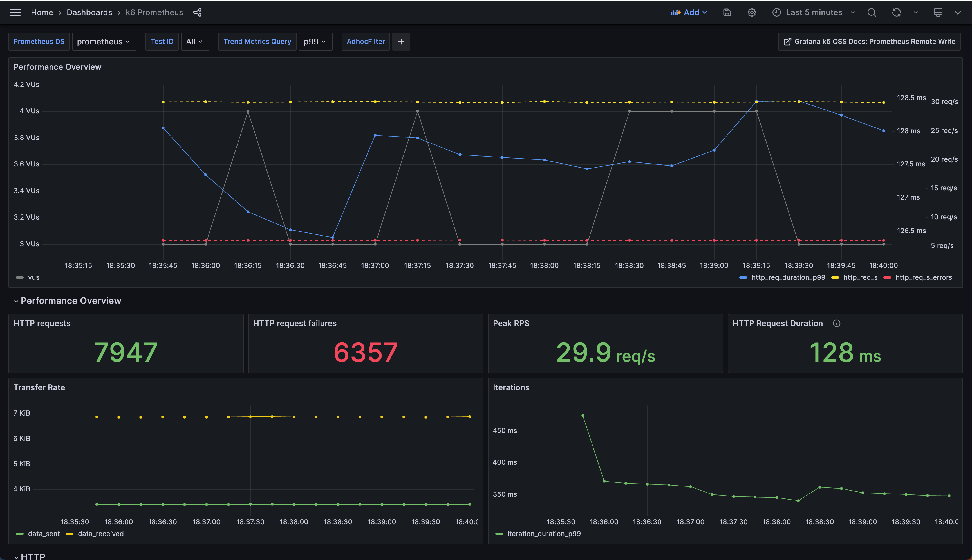
Task: Open the Grafana k6 OSS Docs link
Action: [x=869, y=41]
